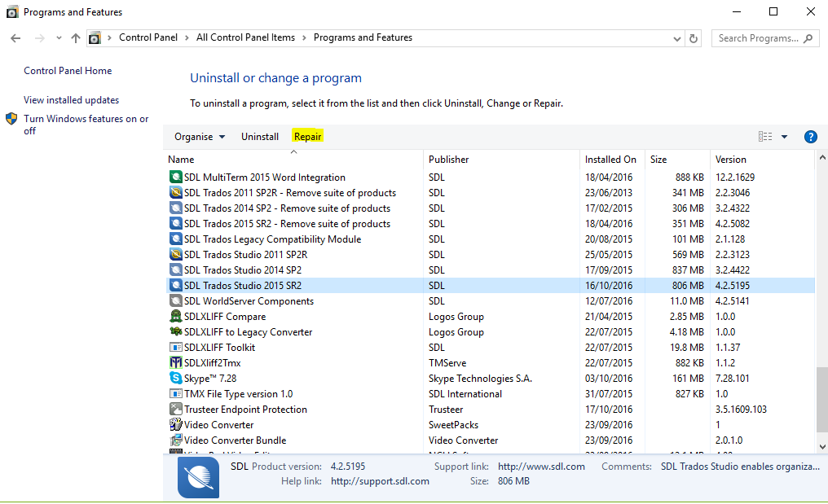Go back with the Back arrow
This screenshot has height=504, width=828.
point(15,38)
